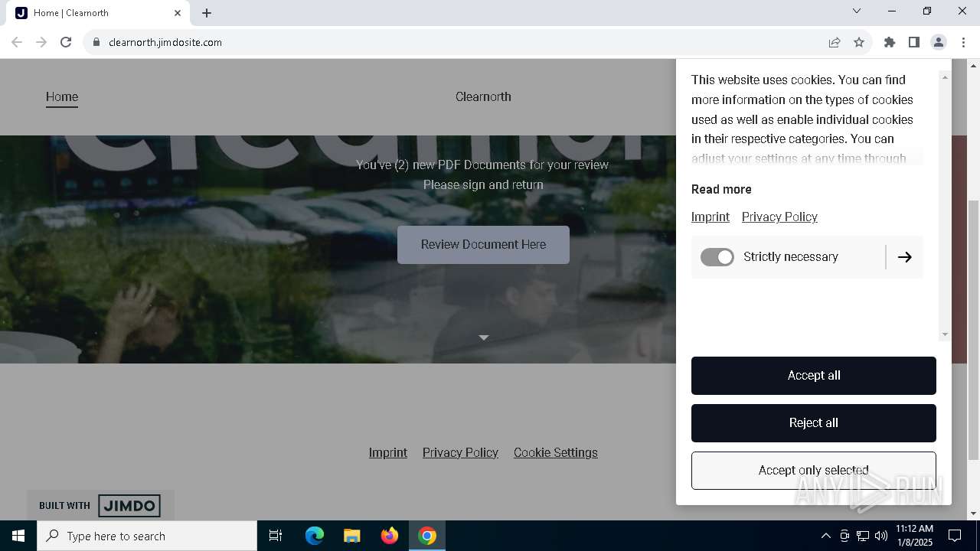980x551 pixels.
Task: Open taskbar clock and date
Action: (914, 536)
